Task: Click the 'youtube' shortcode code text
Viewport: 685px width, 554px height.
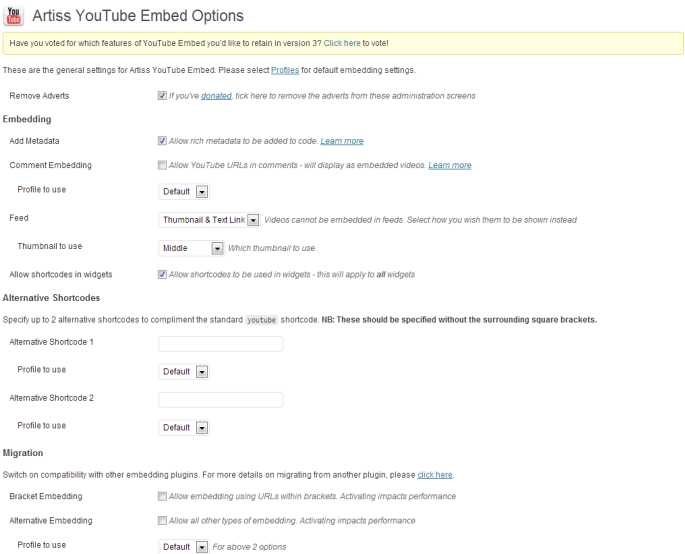Action: point(261,320)
